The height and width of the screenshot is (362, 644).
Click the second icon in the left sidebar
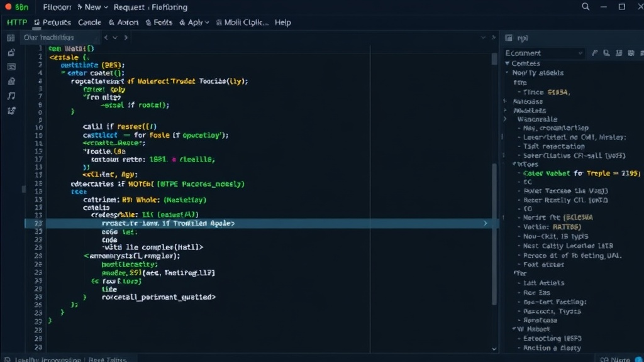tap(11, 53)
